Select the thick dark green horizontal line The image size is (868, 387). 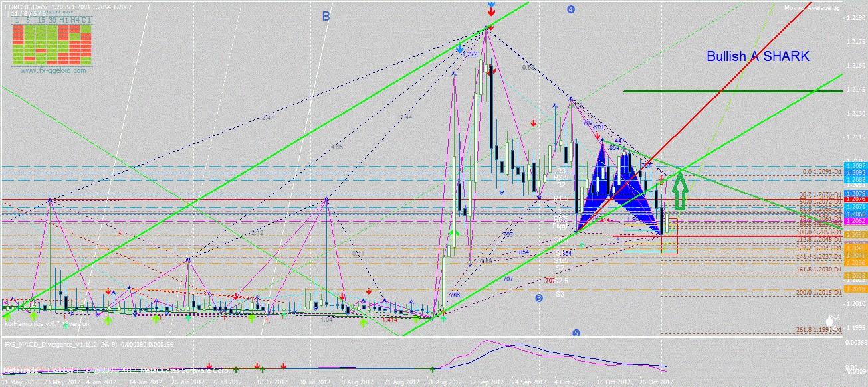pos(732,91)
